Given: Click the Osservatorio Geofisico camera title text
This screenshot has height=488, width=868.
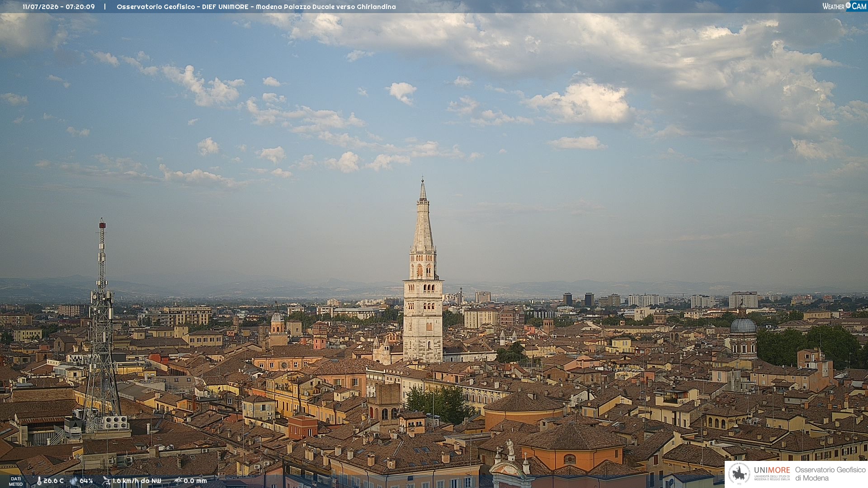Looking at the screenshot, I should click(256, 7).
